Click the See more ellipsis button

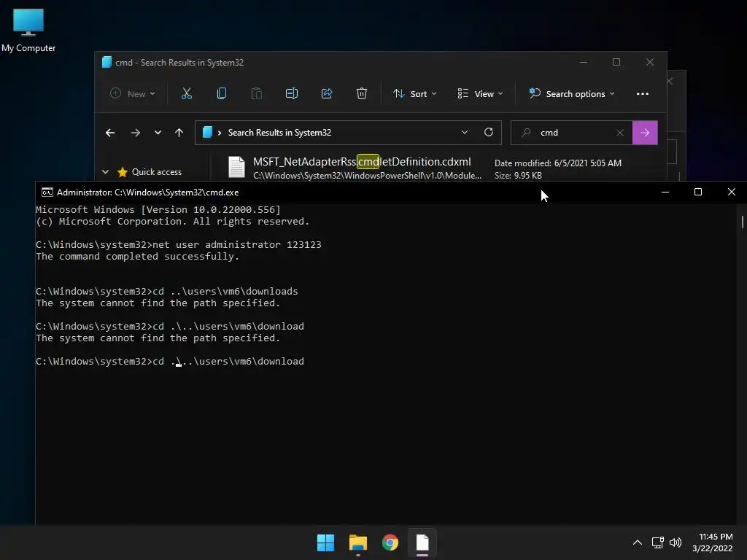pyautogui.click(x=642, y=94)
